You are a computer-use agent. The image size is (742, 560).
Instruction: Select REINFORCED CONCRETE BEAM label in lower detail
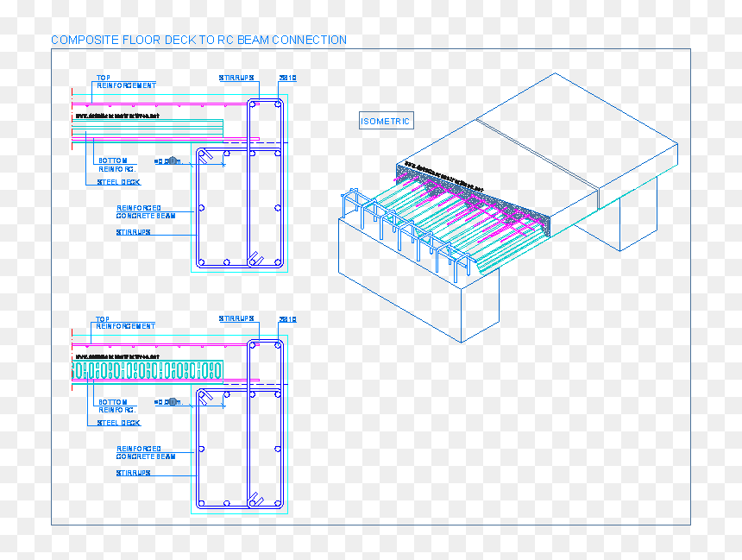146,452
